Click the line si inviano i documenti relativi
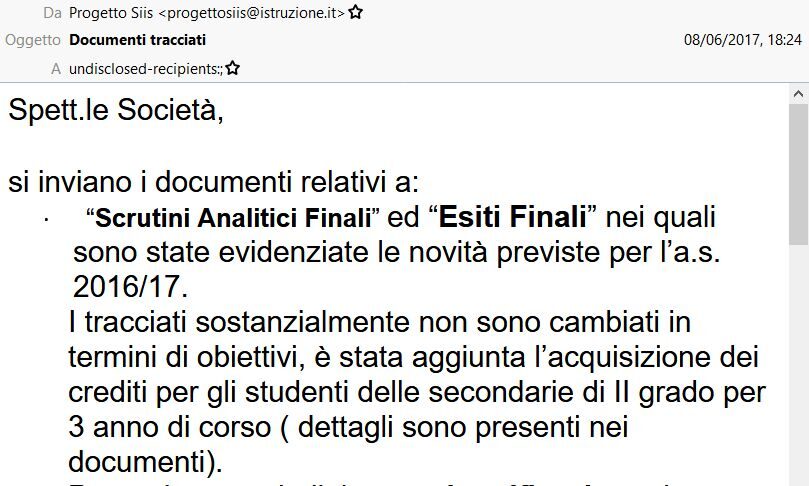809x486 pixels. pos(214,182)
